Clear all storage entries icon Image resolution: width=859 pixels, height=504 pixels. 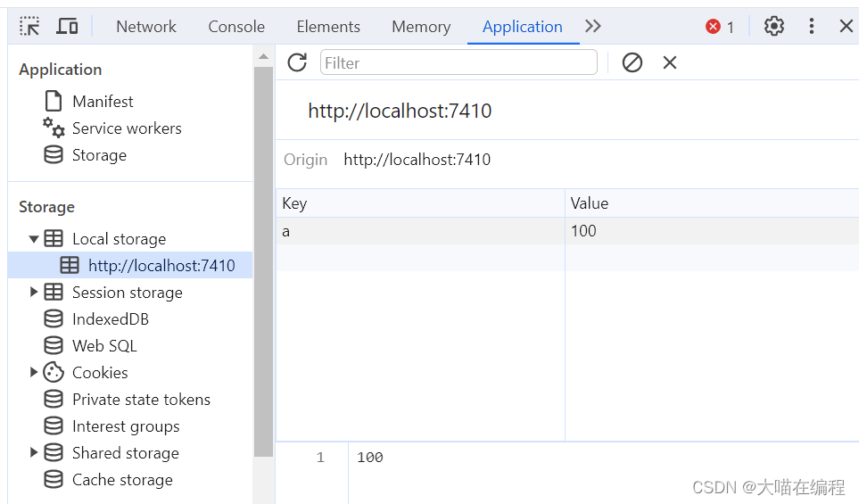click(x=632, y=62)
